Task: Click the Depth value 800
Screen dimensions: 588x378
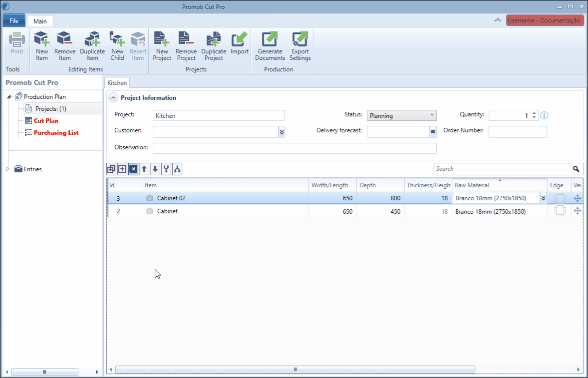Action: 380,198
